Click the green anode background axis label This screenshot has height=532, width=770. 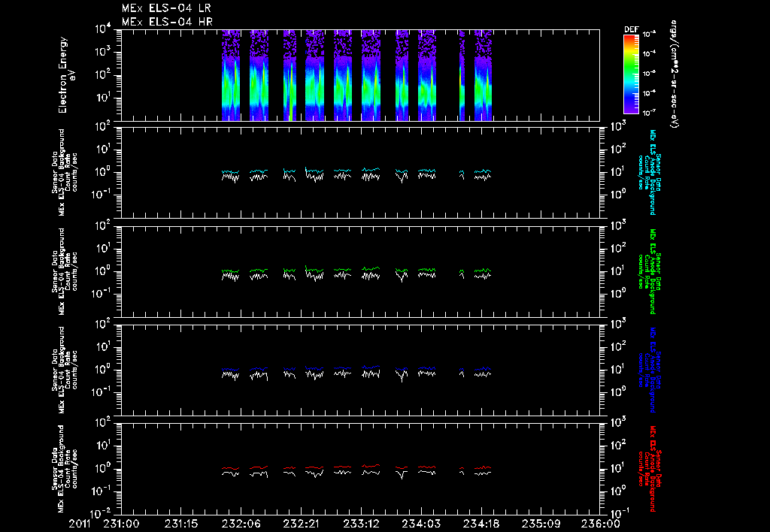click(x=648, y=271)
